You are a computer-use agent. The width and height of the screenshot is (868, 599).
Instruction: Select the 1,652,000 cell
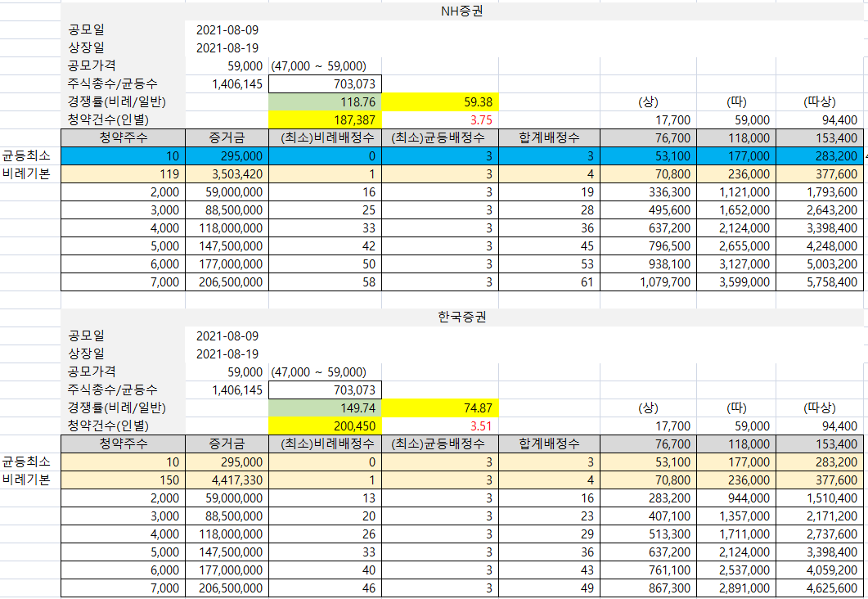click(736, 210)
